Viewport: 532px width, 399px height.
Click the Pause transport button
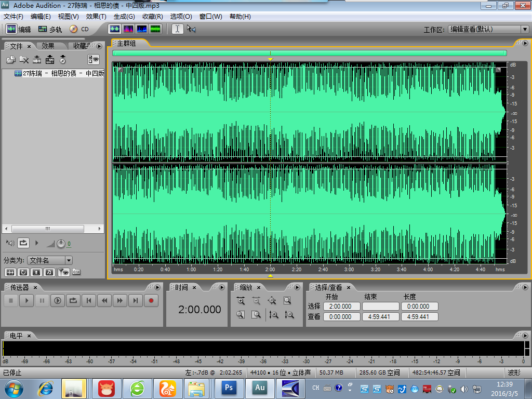pos(42,301)
